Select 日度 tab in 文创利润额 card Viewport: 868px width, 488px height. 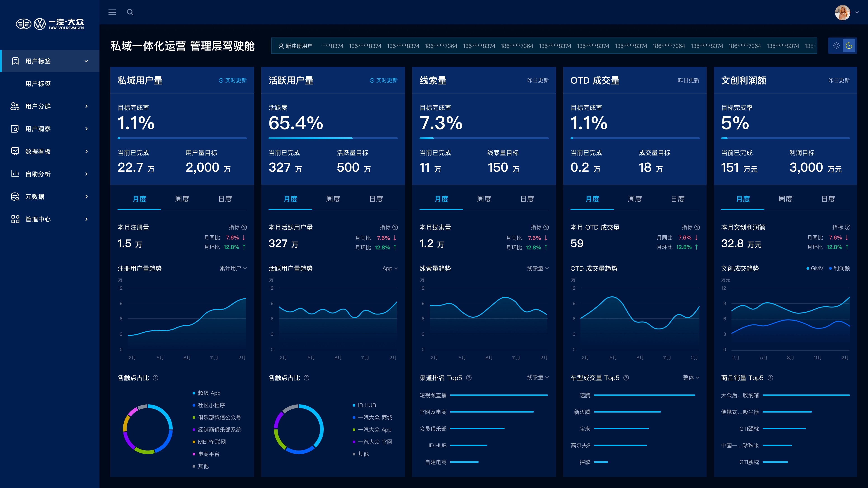click(x=828, y=199)
